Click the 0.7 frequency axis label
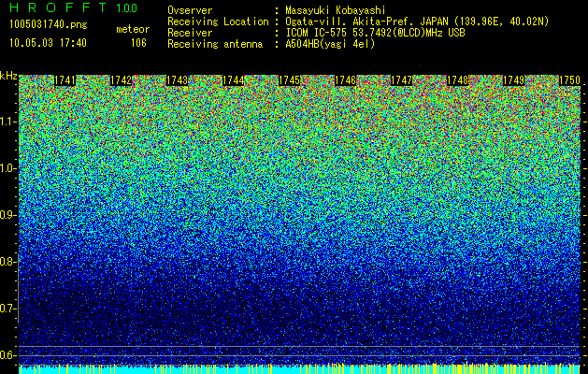The image size is (588, 374). (7, 309)
